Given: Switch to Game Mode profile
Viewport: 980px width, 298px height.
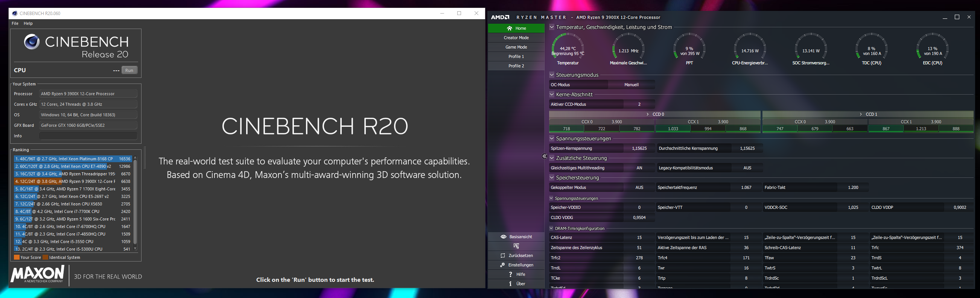Looking at the screenshot, I should [x=516, y=47].
